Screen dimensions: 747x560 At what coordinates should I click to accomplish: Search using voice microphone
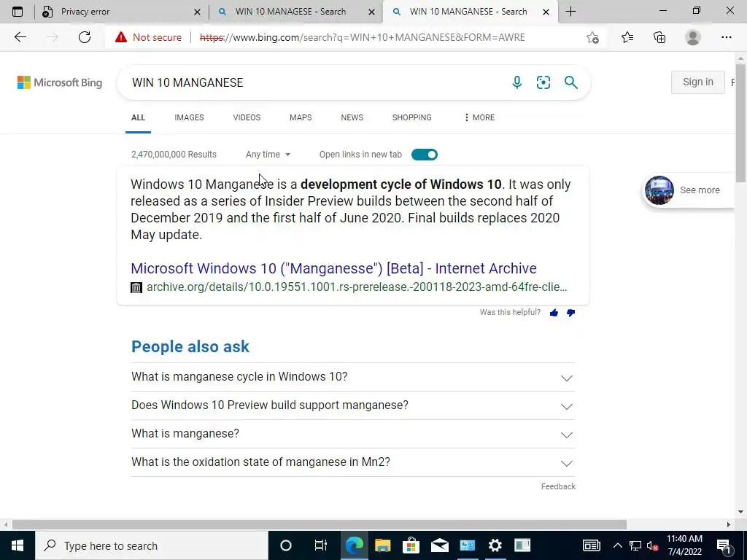click(517, 82)
